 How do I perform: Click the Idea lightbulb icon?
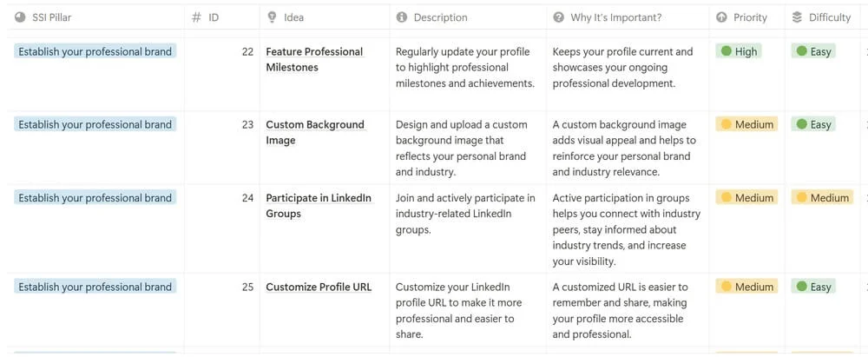click(x=272, y=17)
